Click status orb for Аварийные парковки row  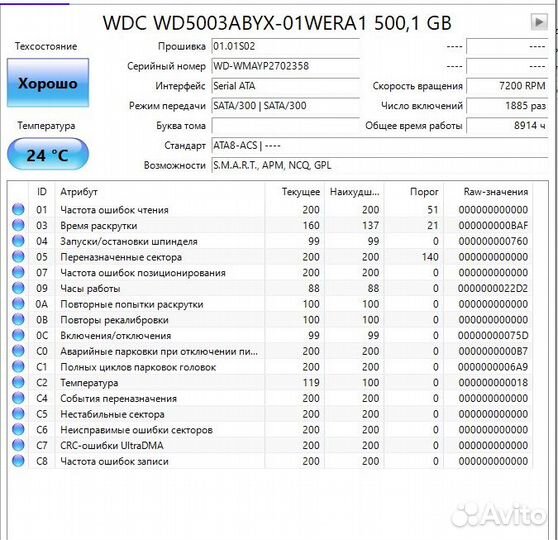[18, 351]
